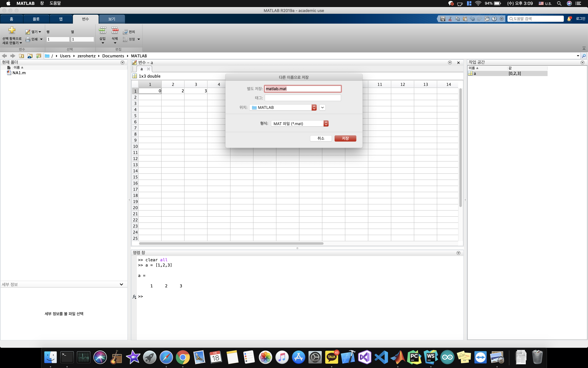
Task: Click the forward arrow in folder toolbar
Action: tap(13, 56)
